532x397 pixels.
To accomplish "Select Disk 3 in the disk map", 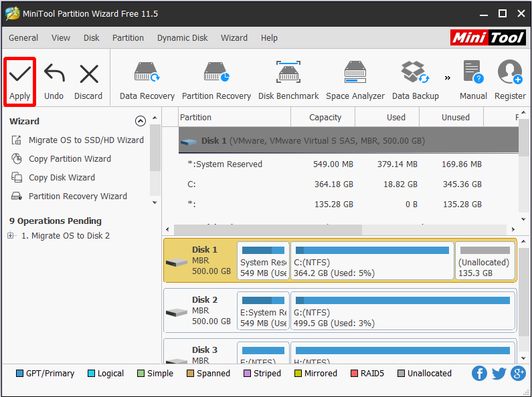I will tap(200, 352).
